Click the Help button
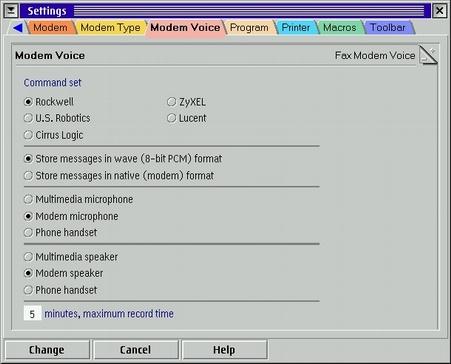Screen dimensions: 451x364 224,350
